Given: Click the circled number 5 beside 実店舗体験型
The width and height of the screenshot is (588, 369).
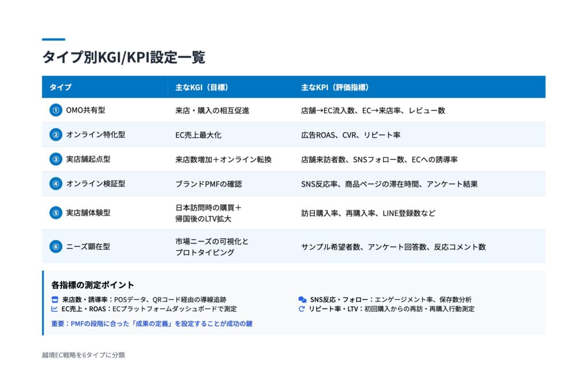Looking at the screenshot, I should pos(55,213).
